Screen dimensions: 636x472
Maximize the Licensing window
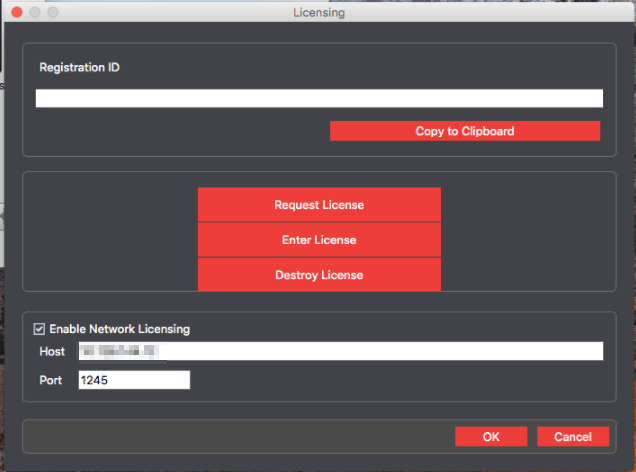(x=52, y=12)
